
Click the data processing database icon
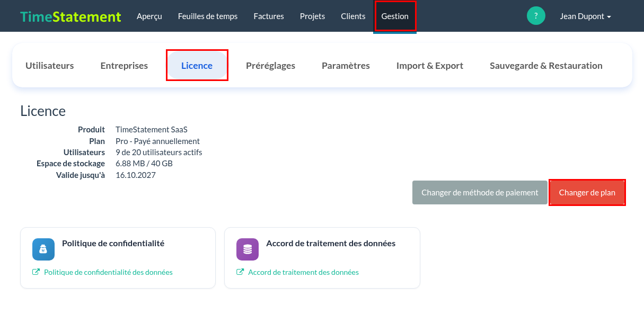coord(248,249)
